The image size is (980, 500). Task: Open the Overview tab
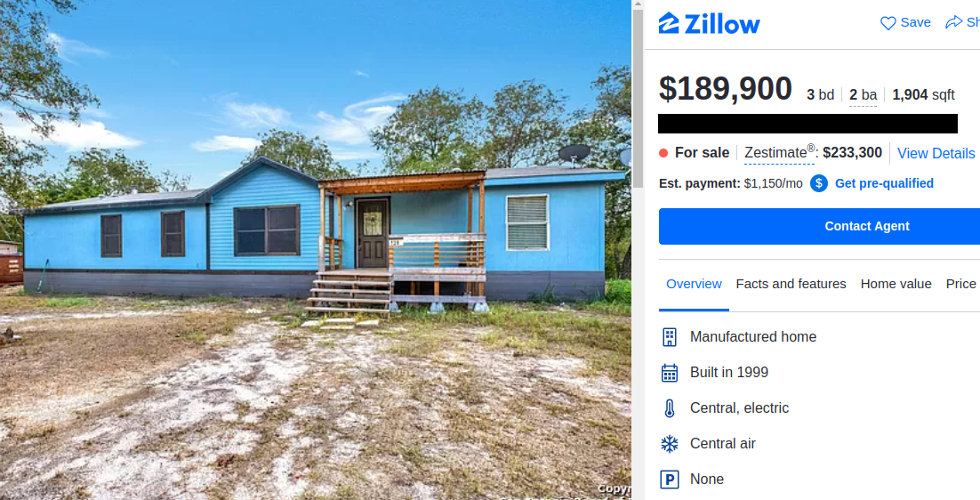point(694,284)
